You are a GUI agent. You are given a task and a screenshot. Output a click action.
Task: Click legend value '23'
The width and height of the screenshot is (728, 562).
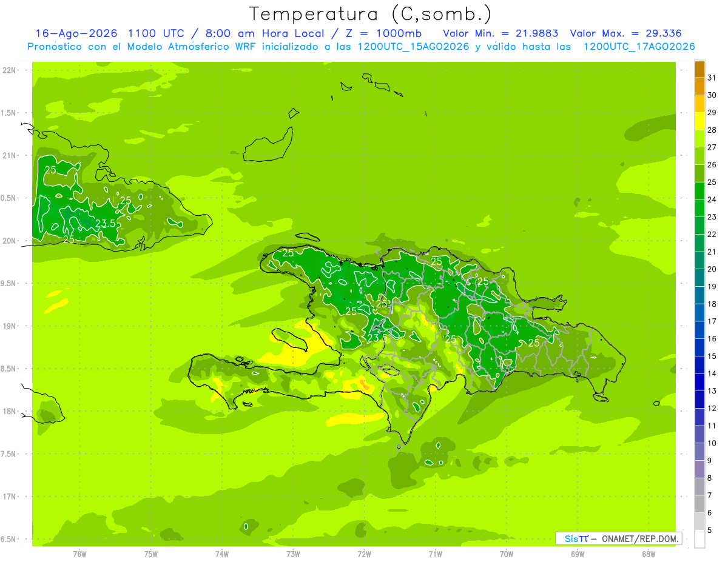tap(712, 217)
